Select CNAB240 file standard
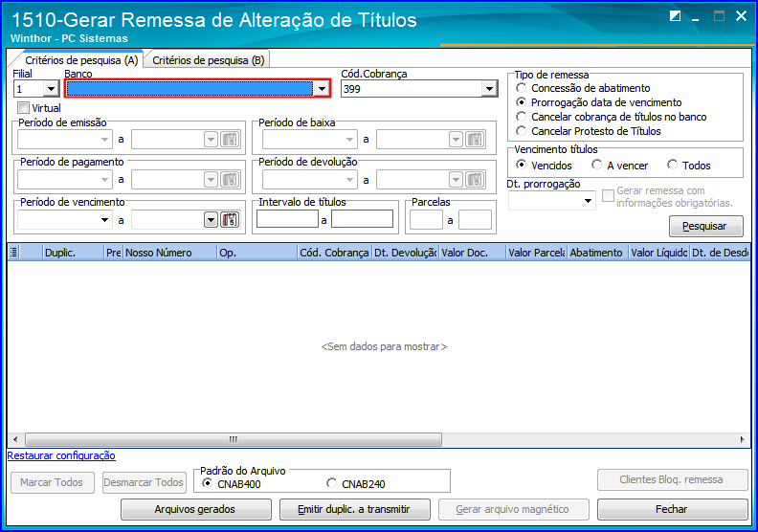758x532 pixels. point(331,483)
